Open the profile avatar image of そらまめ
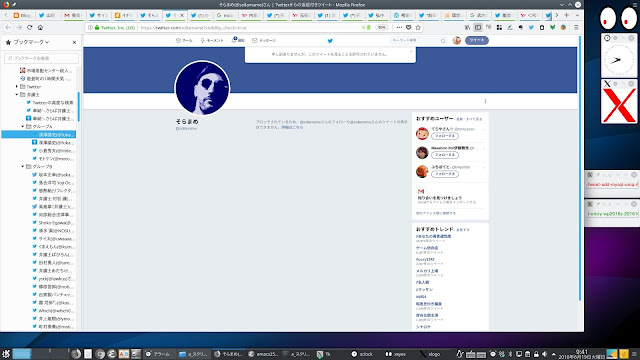The height and width of the screenshot is (360, 640). click(202, 88)
